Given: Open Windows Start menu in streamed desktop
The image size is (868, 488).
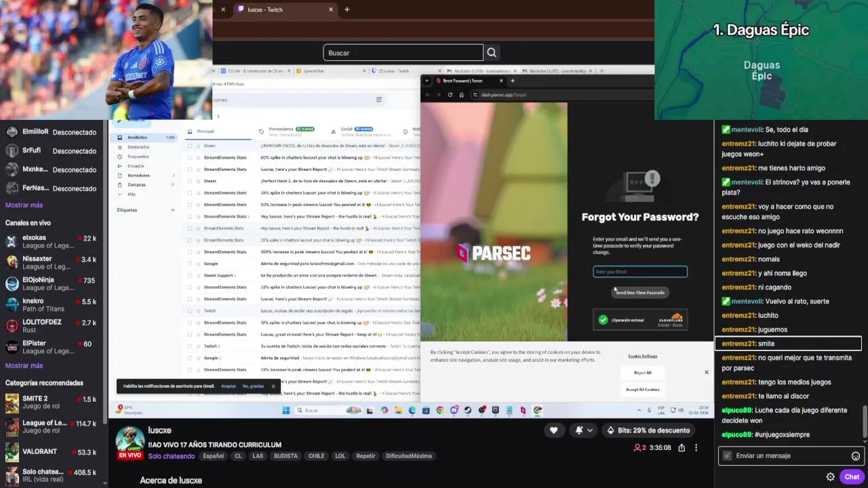Looking at the screenshot, I should [286, 410].
